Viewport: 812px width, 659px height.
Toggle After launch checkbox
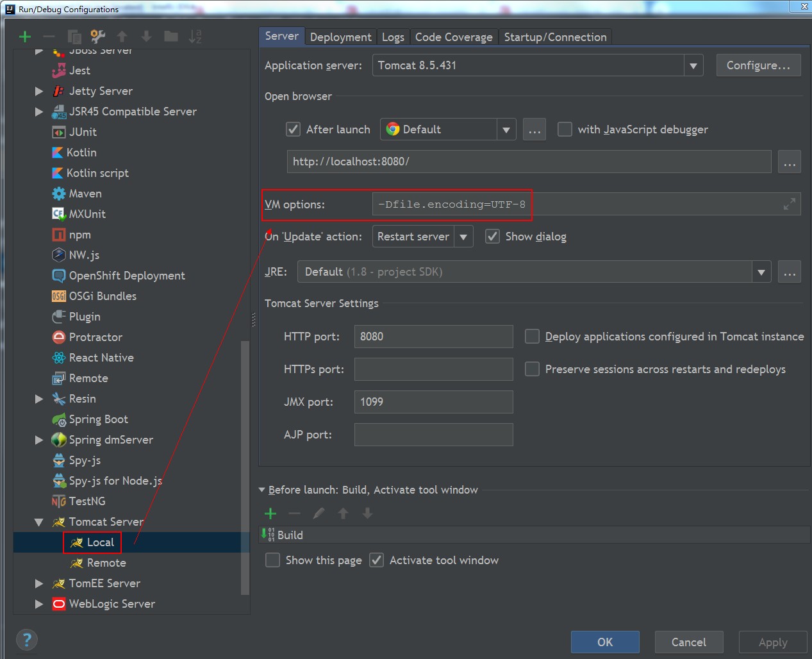tap(293, 129)
